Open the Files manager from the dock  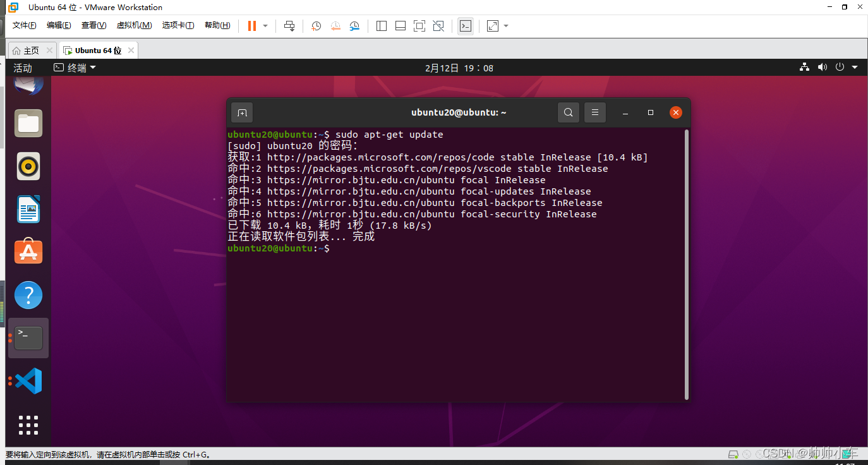click(28, 123)
